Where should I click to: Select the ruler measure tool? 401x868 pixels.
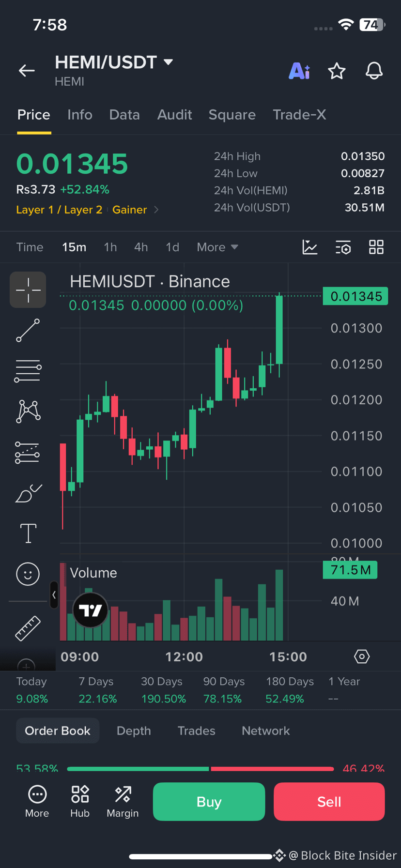pyautogui.click(x=28, y=628)
